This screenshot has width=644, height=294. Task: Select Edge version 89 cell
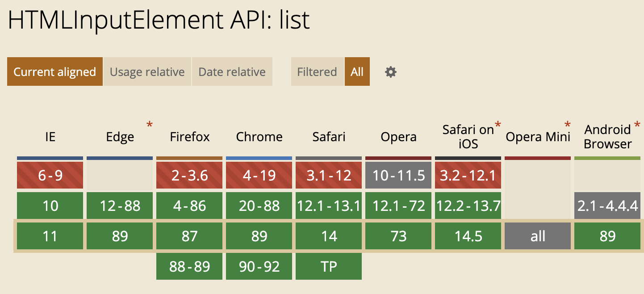[120, 236]
